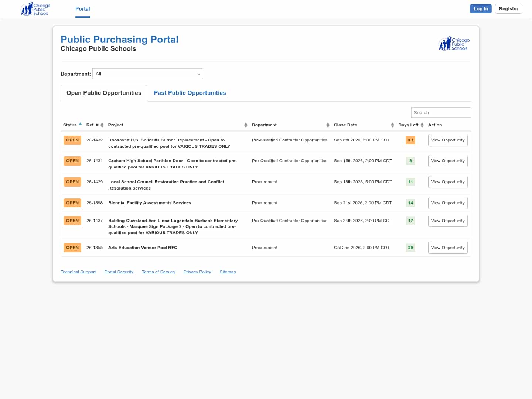This screenshot has width=532, height=399.
Task: Switch to Open Public Opportunities tab
Action: [x=104, y=93]
